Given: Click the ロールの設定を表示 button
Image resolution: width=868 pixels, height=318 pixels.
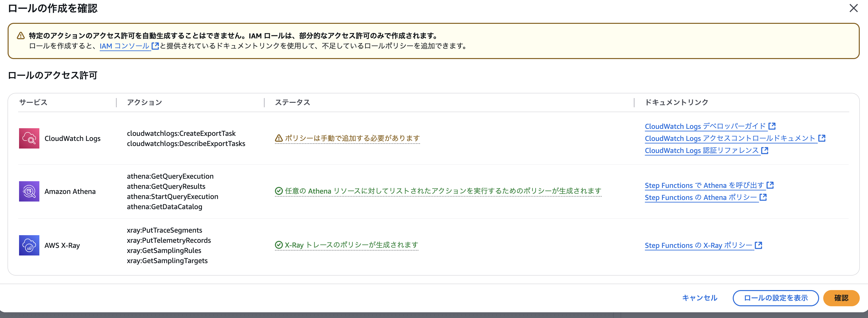Looking at the screenshot, I should pyautogui.click(x=776, y=298).
